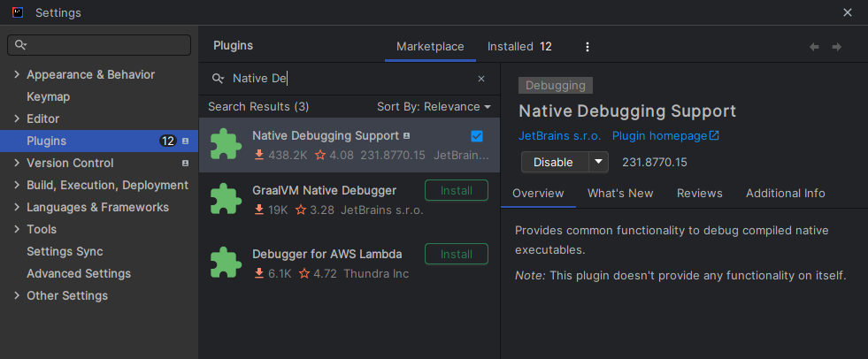Image resolution: width=868 pixels, height=359 pixels.
Task: Install Debugger for AWS Lambda
Action: pyautogui.click(x=457, y=254)
